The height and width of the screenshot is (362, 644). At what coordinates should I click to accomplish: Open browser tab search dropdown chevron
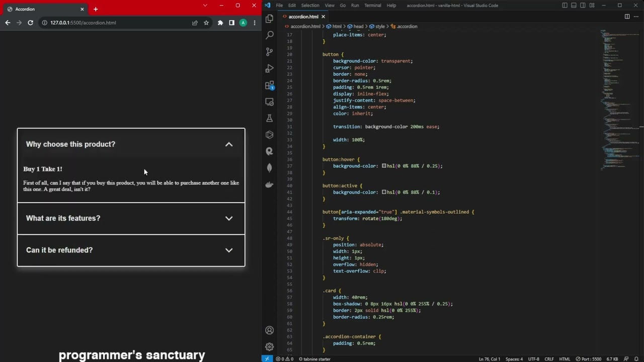click(205, 6)
